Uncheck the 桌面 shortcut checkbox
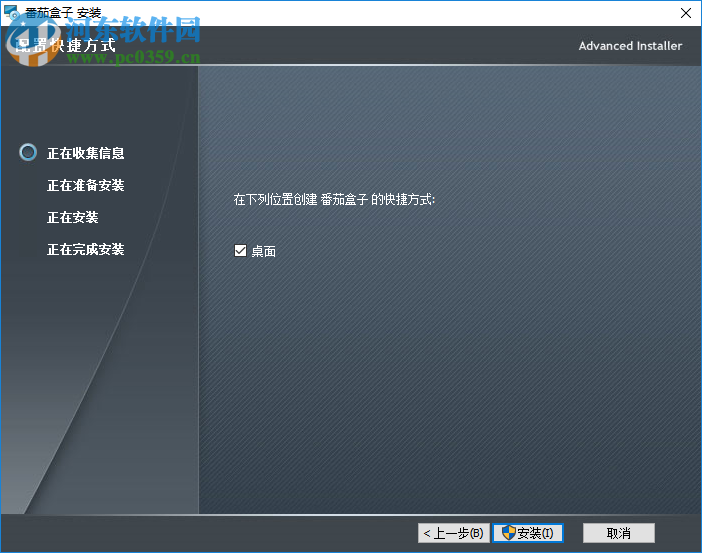This screenshot has width=702, height=553. [240, 251]
